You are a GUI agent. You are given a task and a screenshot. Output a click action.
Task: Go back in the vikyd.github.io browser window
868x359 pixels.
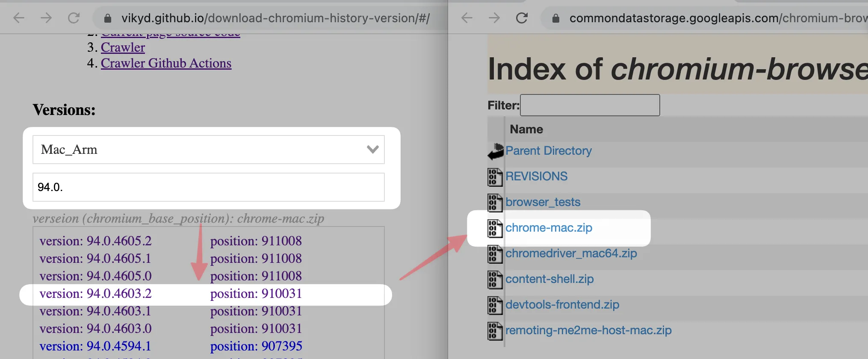point(19,18)
